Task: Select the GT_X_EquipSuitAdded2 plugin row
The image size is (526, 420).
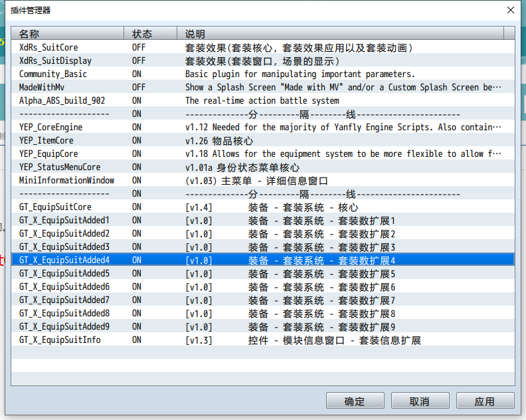Action: [263, 233]
